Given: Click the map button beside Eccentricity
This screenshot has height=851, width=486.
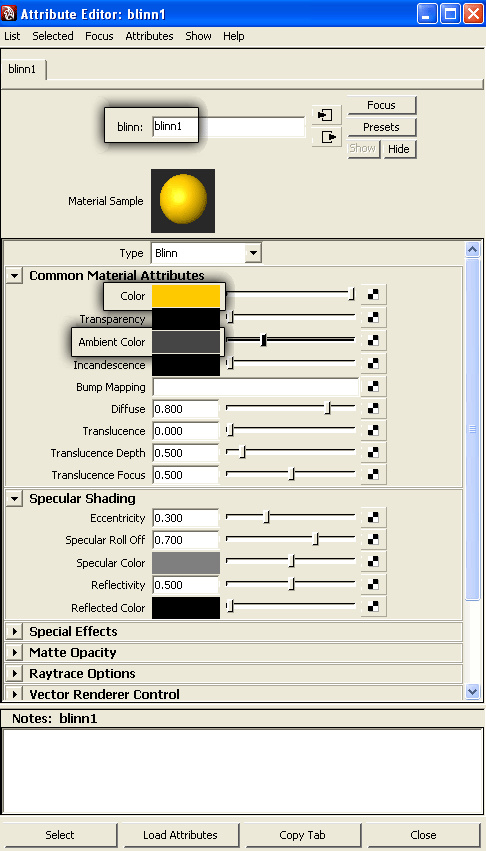Looking at the screenshot, I should (374, 518).
